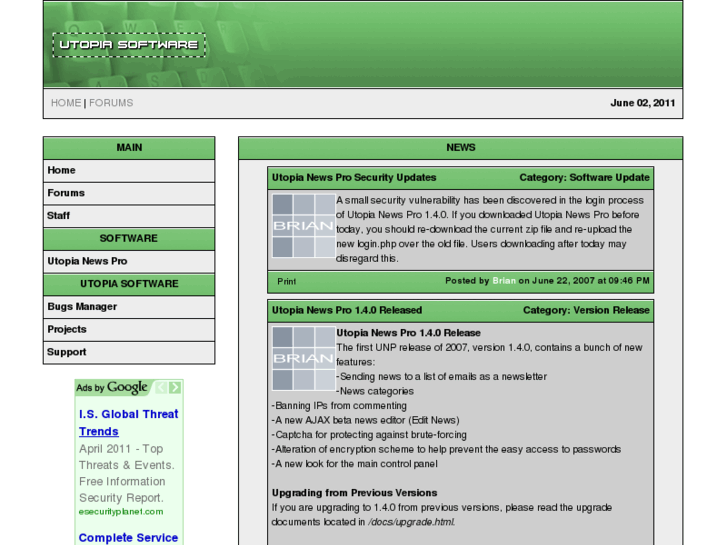Visit esecurityplanet.com ad URL

pos(121,512)
